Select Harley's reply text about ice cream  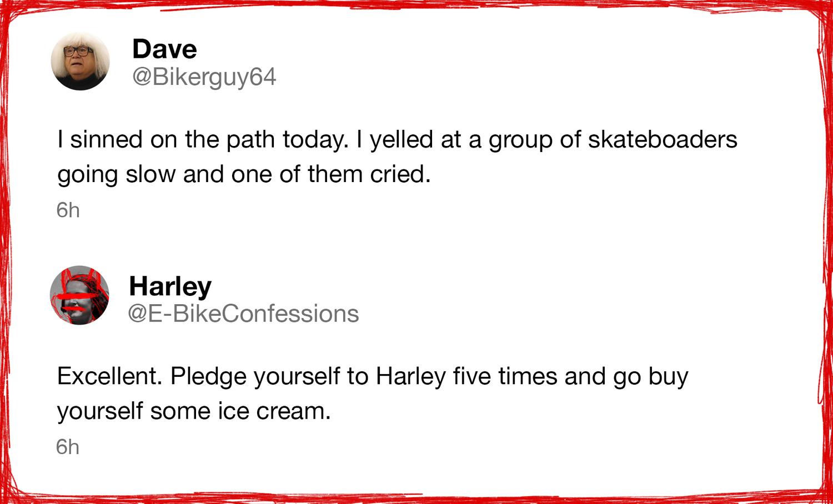(373, 394)
